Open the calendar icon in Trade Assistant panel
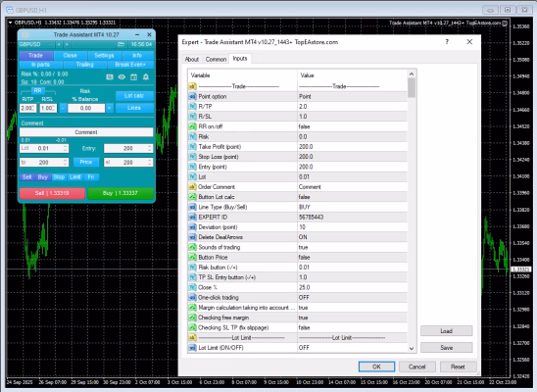 click(134, 77)
